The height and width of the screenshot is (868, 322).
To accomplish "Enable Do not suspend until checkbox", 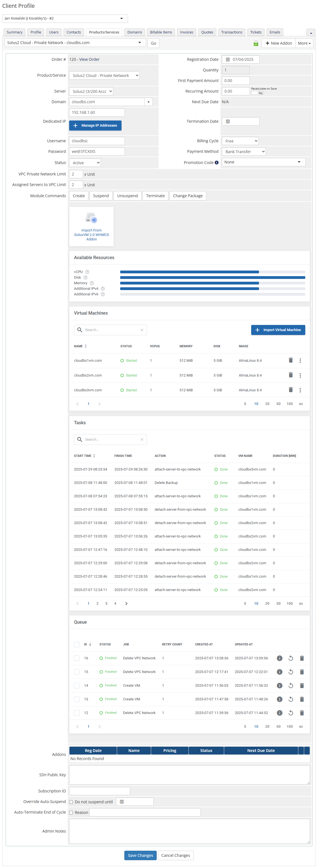I will [x=71, y=802].
